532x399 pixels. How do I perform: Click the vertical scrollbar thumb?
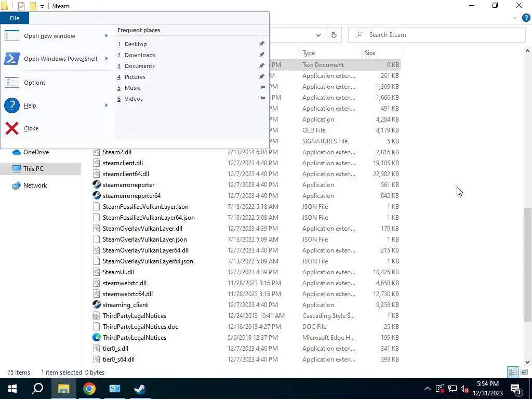coord(527,264)
